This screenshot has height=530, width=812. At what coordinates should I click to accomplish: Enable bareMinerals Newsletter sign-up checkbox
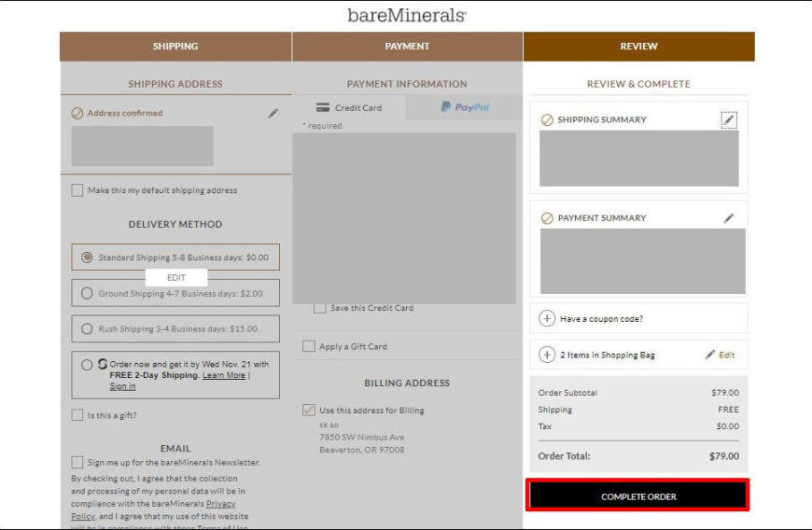point(77,462)
